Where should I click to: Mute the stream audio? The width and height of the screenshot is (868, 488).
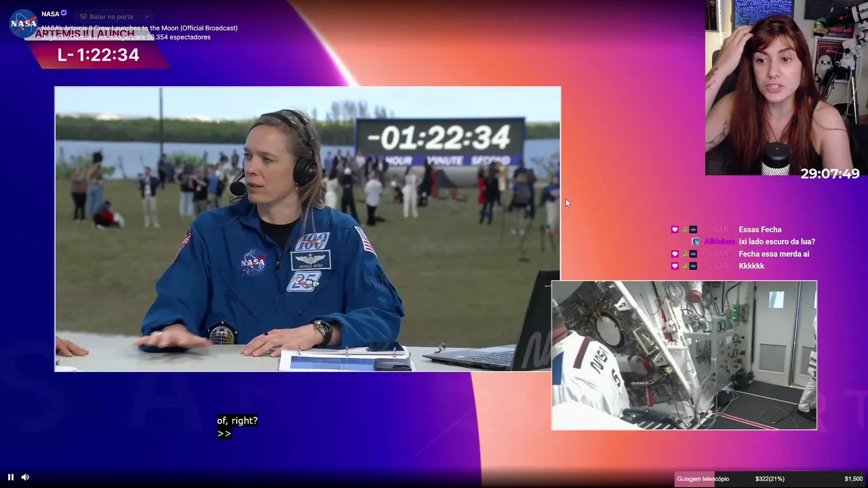(x=25, y=477)
